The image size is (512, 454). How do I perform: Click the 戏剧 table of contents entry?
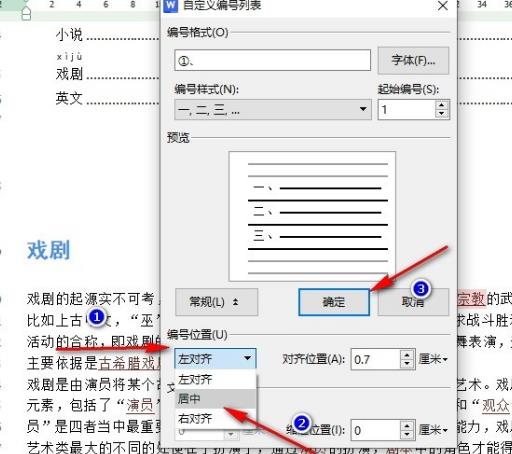[69, 74]
